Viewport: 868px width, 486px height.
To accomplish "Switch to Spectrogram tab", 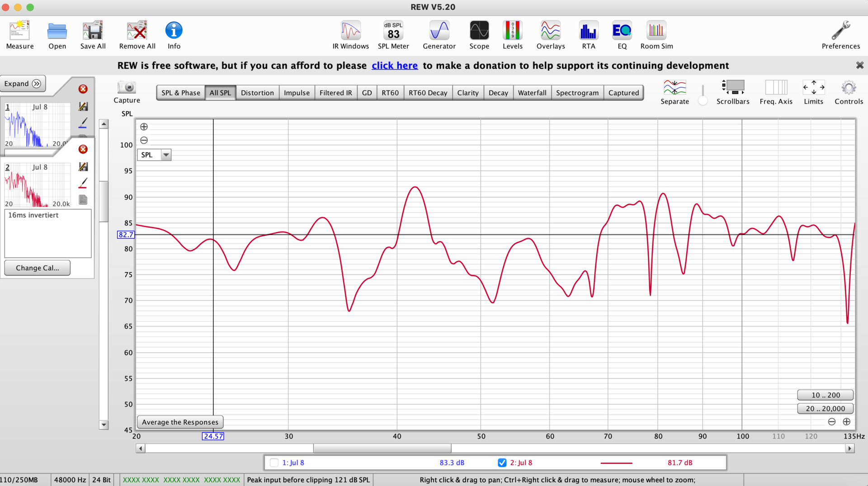I will click(x=577, y=93).
